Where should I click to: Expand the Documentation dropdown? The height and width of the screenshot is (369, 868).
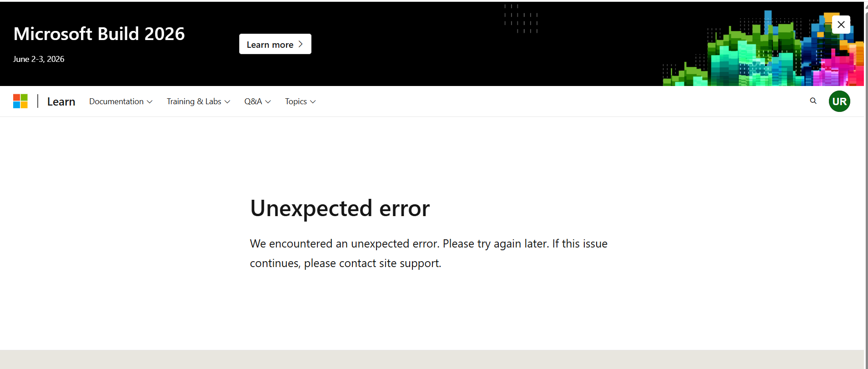pyautogui.click(x=120, y=101)
